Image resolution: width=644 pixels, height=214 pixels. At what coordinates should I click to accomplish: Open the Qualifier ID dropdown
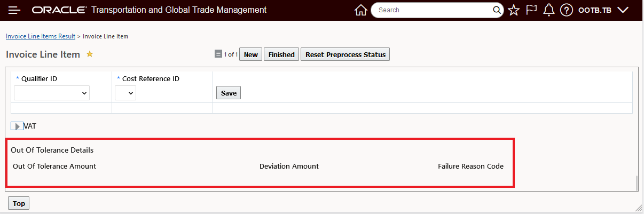click(52, 93)
